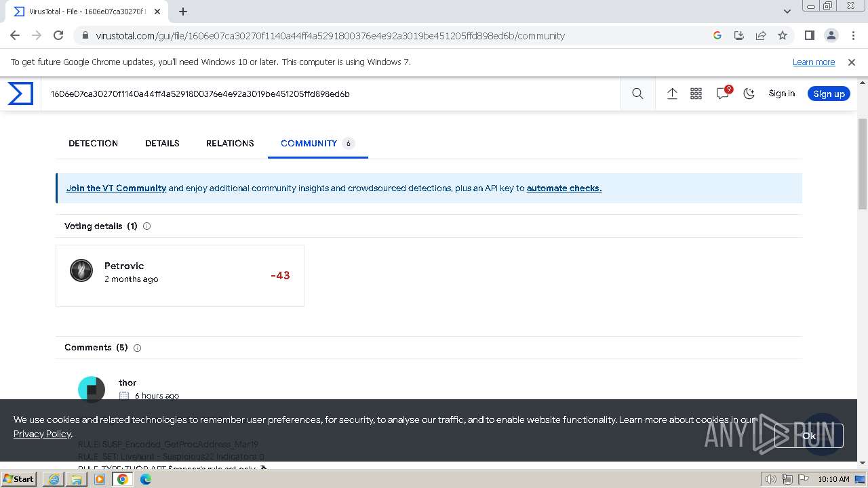Open File Explorer taskbar icon
The height and width of the screenshot is (488, 868).
[x=77, y=479]
